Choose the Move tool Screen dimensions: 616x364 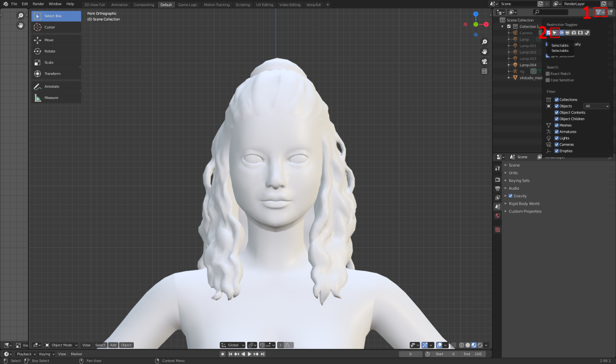tap(56, 40)
